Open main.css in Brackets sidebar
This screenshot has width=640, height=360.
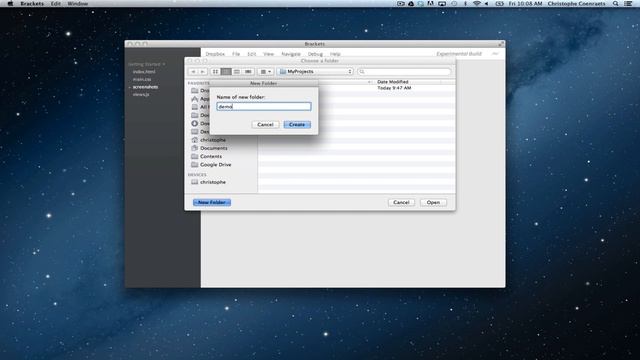point(142,79)
